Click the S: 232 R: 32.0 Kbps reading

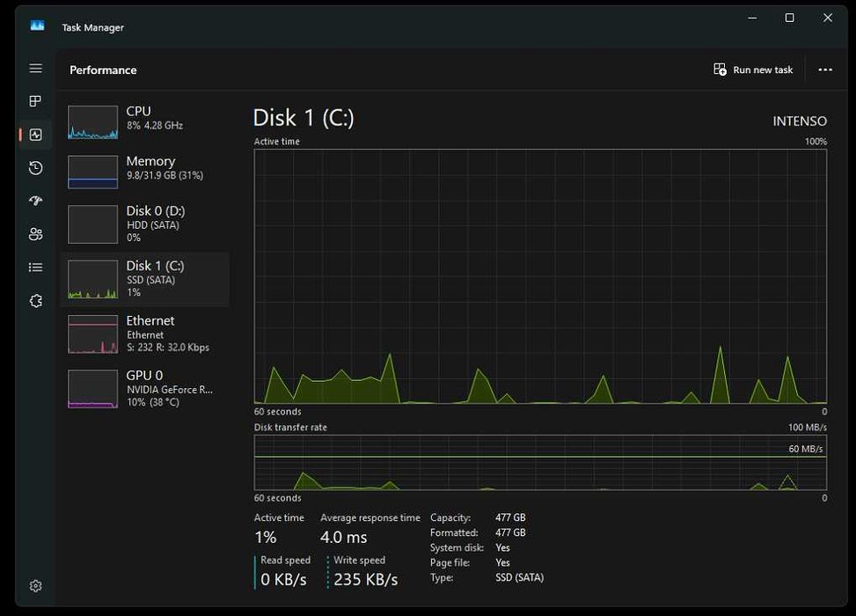168,348
